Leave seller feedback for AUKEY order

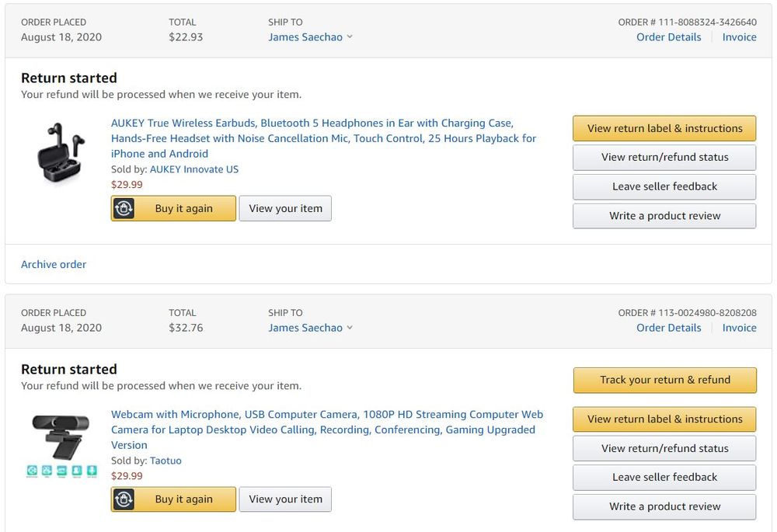664,186
